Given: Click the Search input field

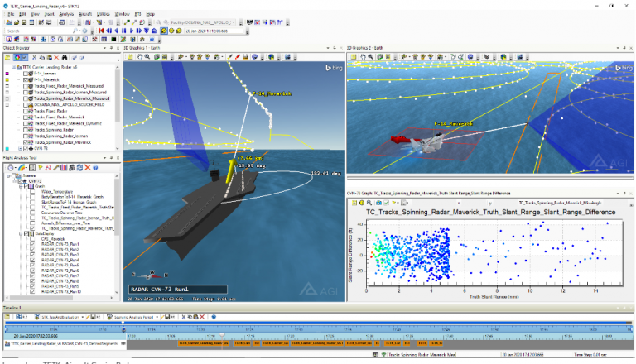Looking at the screenshot, I should pyautogui.click(x=39, y=31).
